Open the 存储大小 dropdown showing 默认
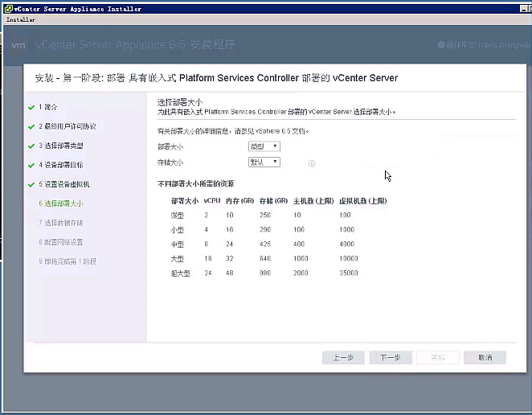 (x=264, y=162)
